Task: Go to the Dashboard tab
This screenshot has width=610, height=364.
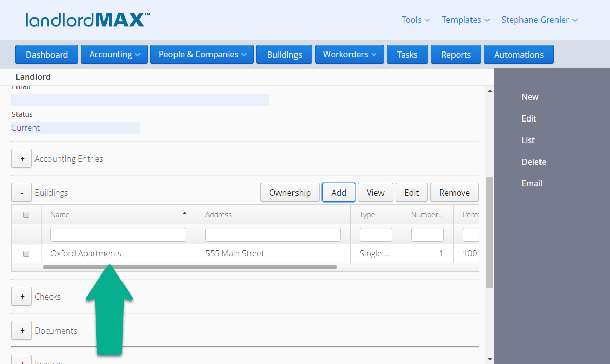Action: [47, 55]
